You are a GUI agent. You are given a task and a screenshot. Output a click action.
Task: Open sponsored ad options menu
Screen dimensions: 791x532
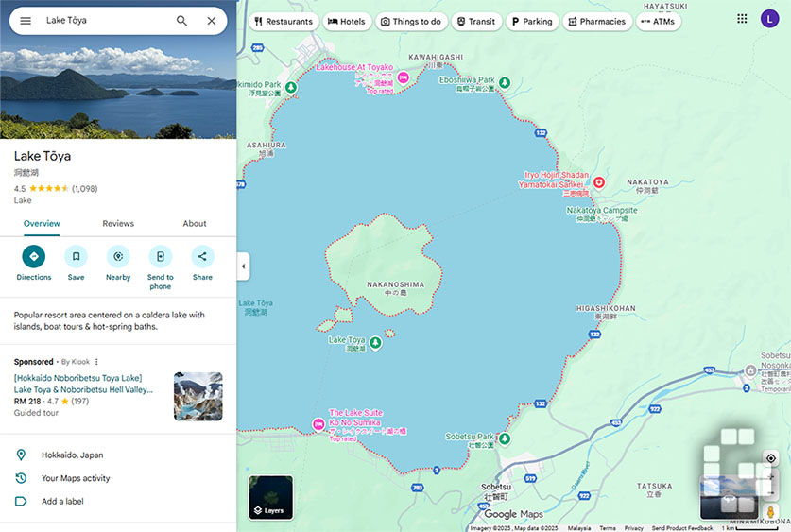pyautogui.click(x=96, y=362)
